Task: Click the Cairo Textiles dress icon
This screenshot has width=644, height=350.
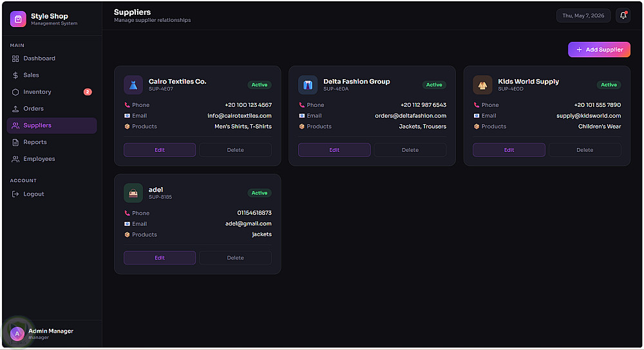Action: [133, 85]
